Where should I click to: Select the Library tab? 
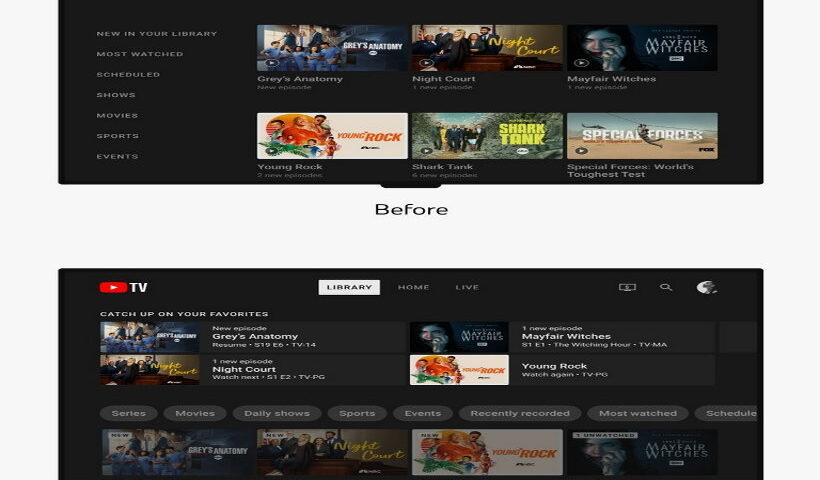349,287
